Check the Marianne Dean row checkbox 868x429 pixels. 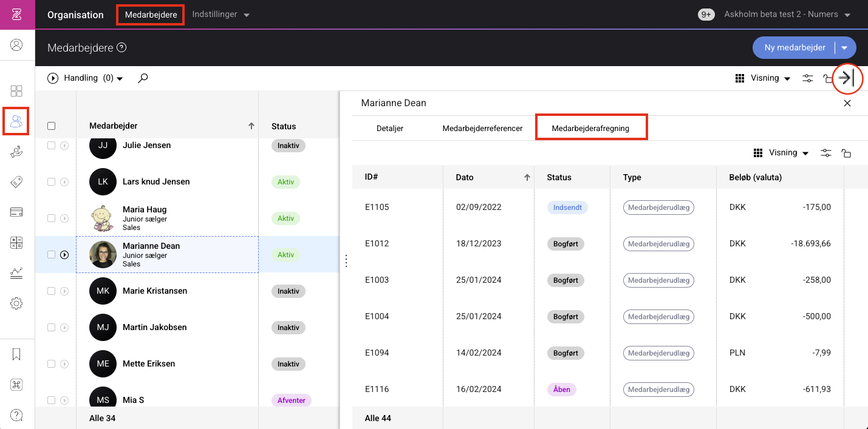52,255
